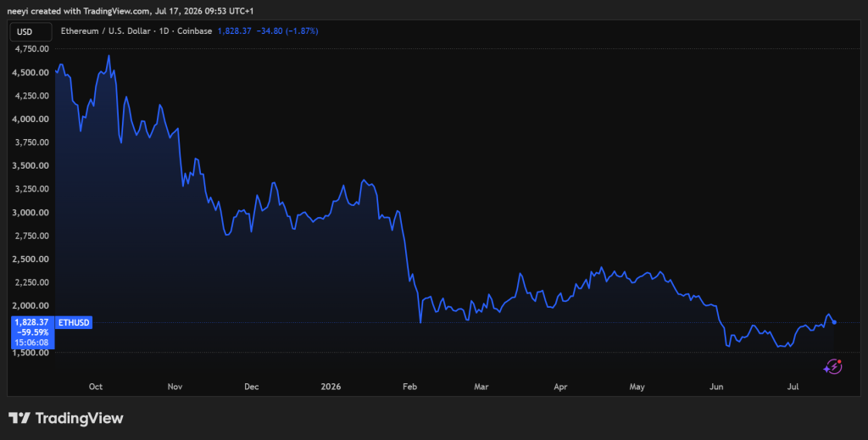This screenshot has height=440, width=868.
Task: Click the Feb label on time axis
Action: coord(409,387)
